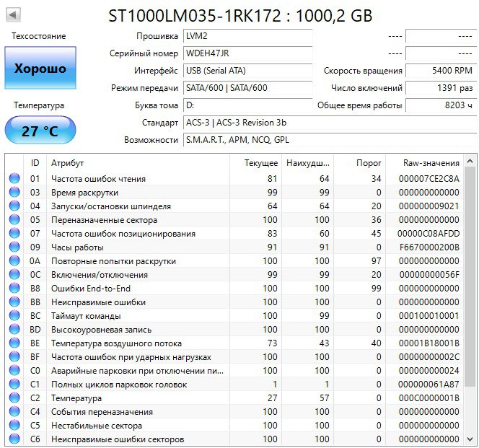Viewport: 479px width, 448px height.
Task: Click the blue orb next to Температура row
Action: coord(14,398)
